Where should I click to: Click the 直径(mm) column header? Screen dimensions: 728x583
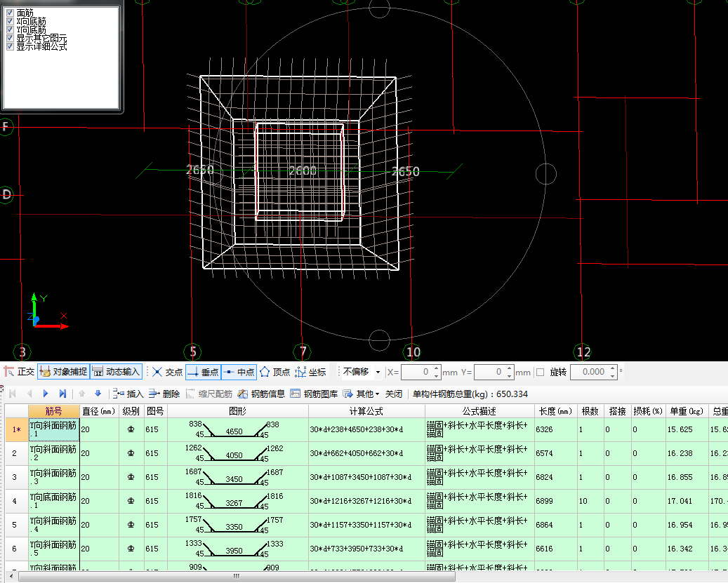point(100,411)
